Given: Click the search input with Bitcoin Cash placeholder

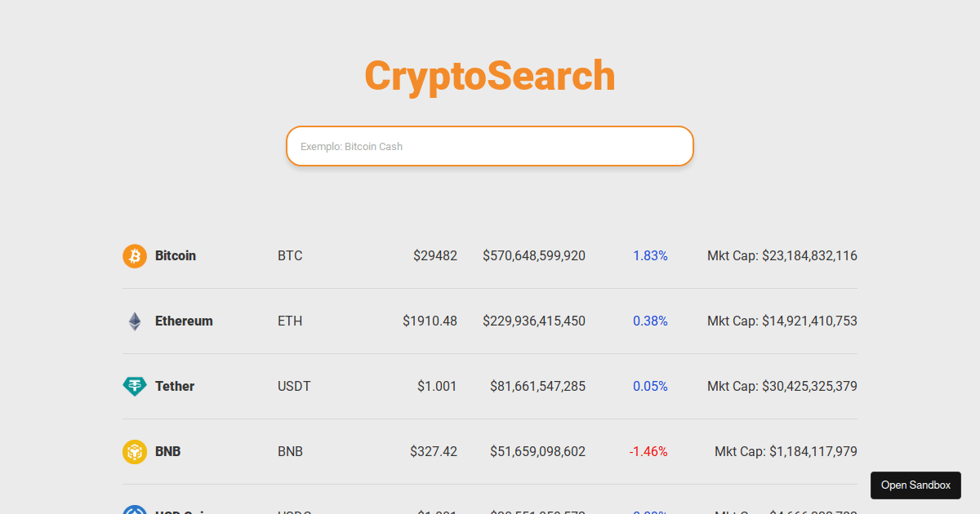Looking at the screenshot, I should click(x=490, y=145).
